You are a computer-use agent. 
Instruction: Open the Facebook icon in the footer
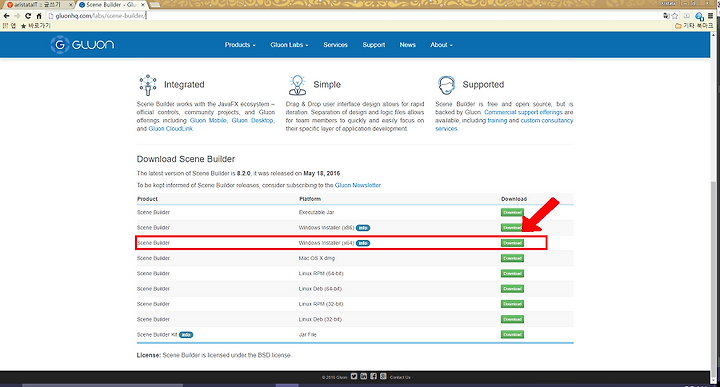pyautogui.click(x=373, y=376)
